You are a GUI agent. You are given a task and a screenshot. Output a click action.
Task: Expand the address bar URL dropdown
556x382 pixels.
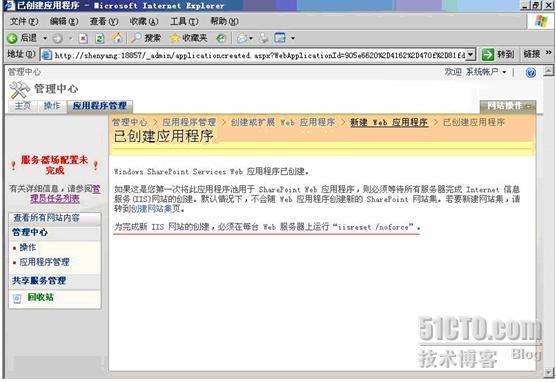click(471, 55)
